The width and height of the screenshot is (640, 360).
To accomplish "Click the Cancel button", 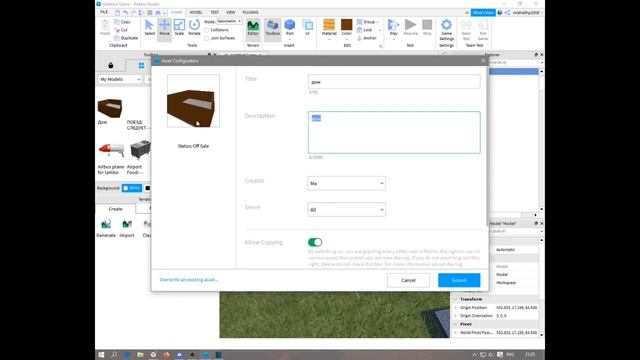I will click(x=408, y=280).
